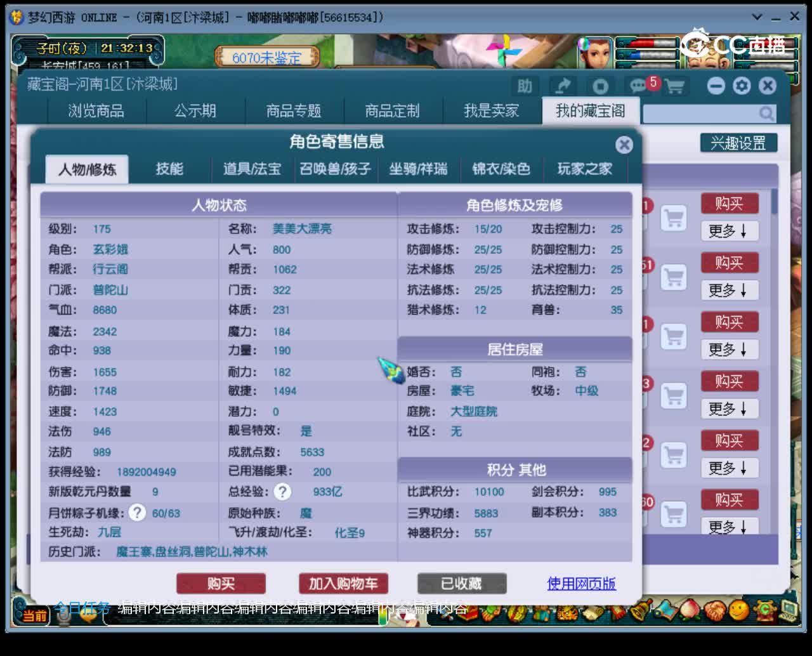Select the 我的藏宝阁 tab
812x656 pixels.
pyautogui.click(x=591, y=111)
